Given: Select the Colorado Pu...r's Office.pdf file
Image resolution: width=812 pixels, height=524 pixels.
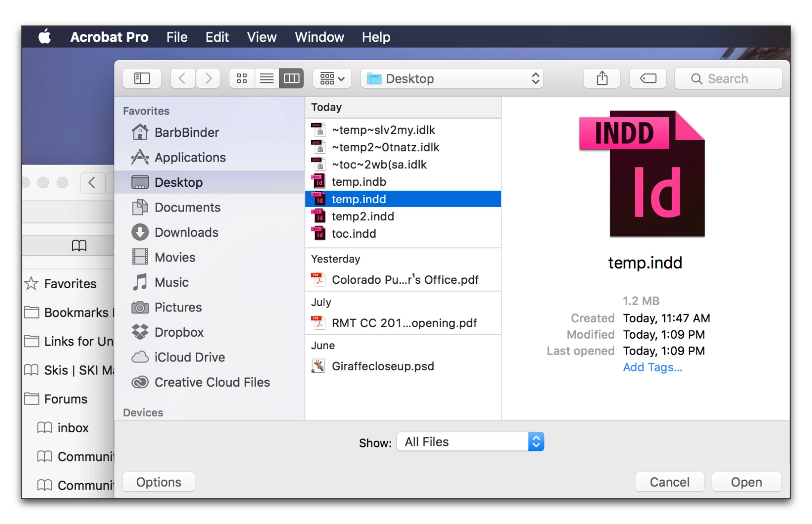Looking at the screenshot, I should pyautogui.click(x=403, y=280).
